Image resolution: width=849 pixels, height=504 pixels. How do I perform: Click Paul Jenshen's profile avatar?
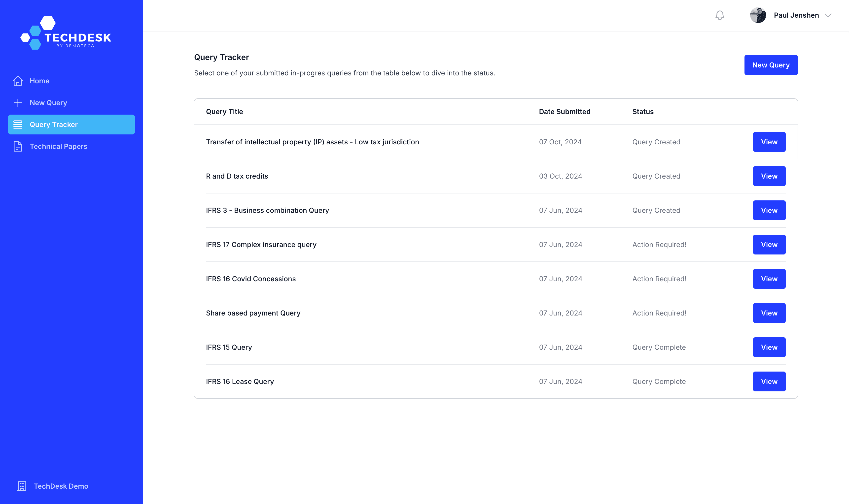(758, 15)
